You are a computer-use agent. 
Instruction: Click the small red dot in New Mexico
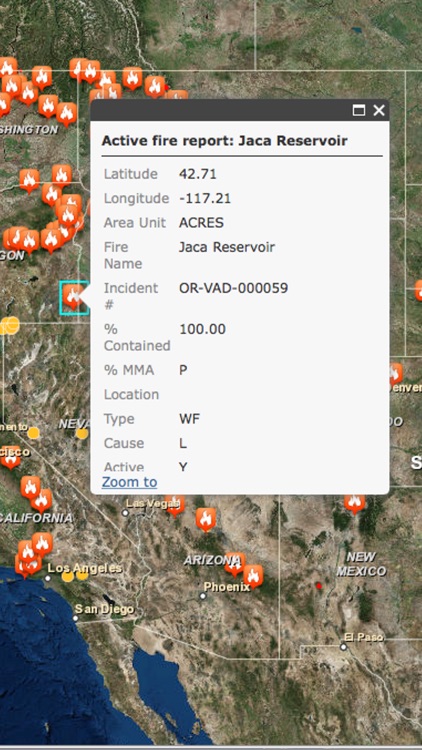click(319, 585)
